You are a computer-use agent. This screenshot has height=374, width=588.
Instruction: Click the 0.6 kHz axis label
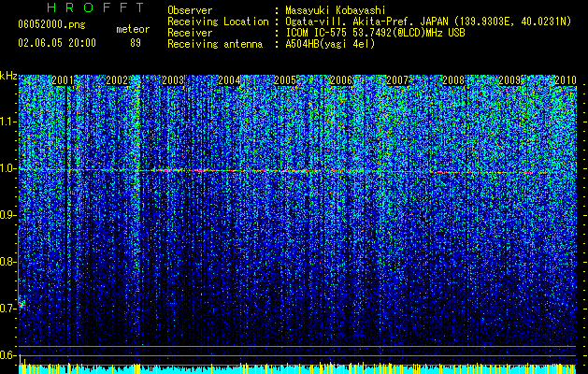(8, 355)
